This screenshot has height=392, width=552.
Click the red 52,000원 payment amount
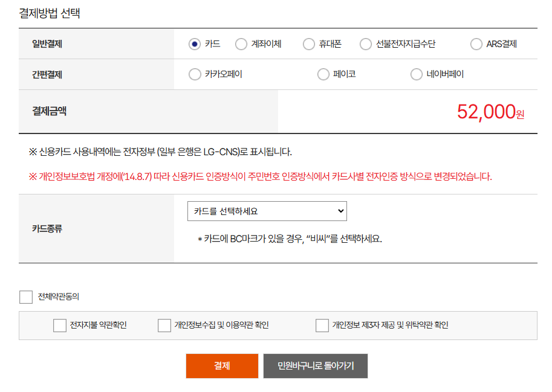tap(490, 111)
